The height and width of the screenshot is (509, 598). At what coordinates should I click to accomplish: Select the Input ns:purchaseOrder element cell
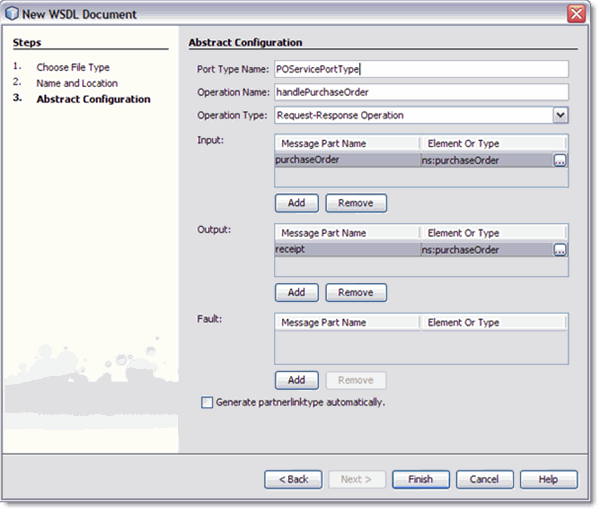pos(487,161)
